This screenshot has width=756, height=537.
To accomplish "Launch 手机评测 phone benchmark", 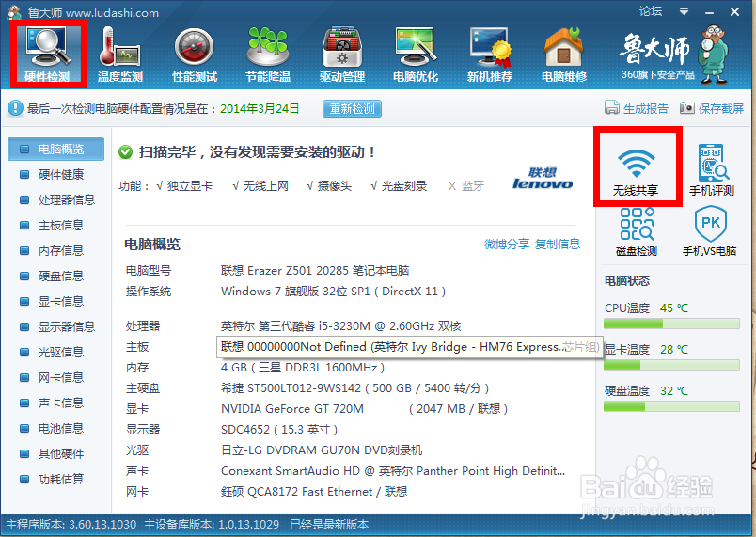I will coord(712,169).
